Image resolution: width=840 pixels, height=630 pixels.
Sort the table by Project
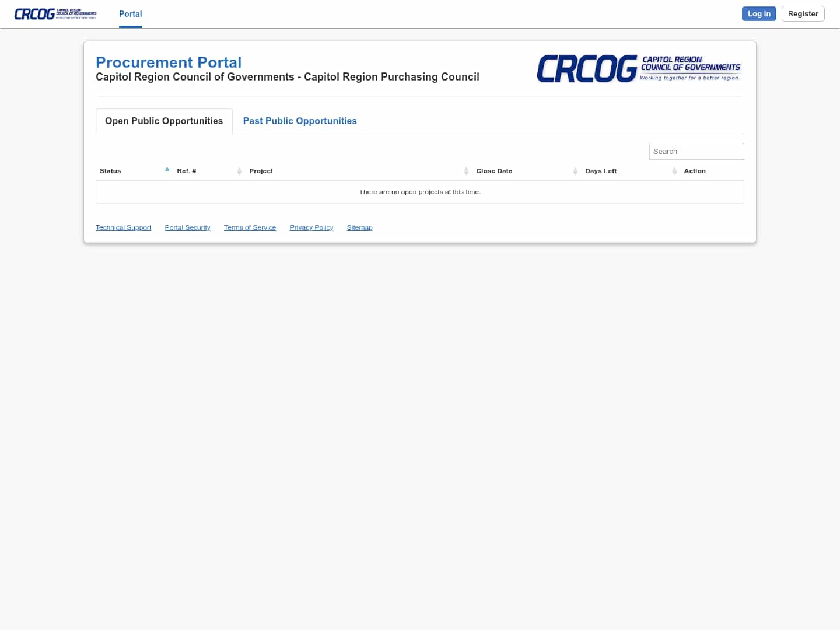[x=261, y=171]
